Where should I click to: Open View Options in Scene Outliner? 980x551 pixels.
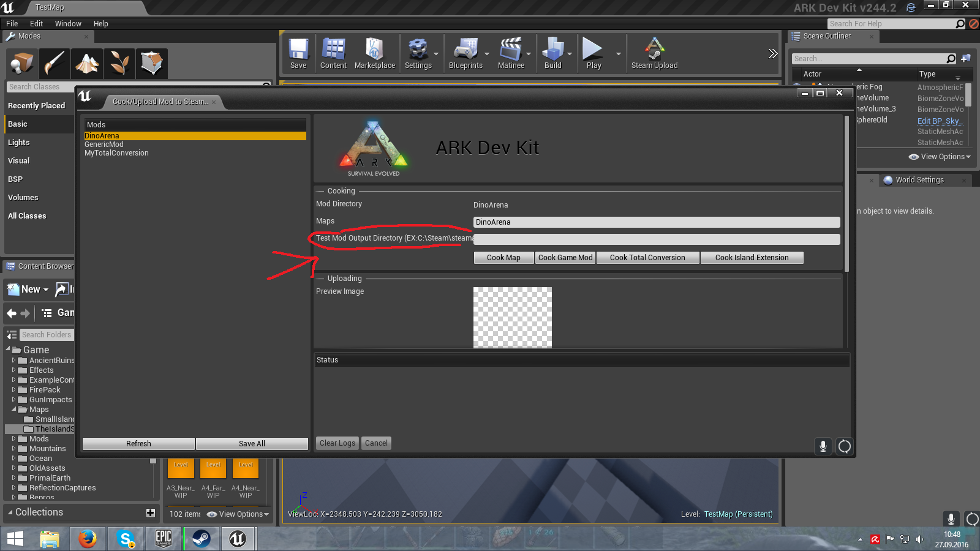coord(940,157)
